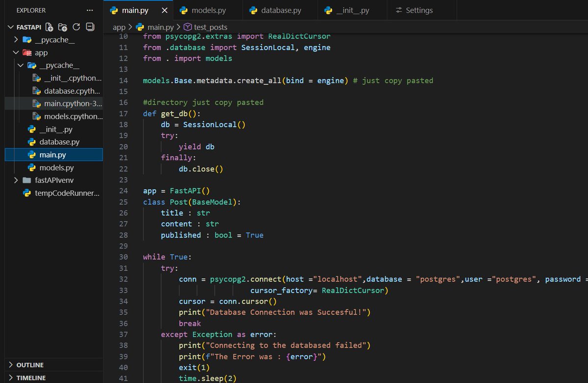
Task: Click 'class Post(BaseModel):' line
Action: point(192,202)
